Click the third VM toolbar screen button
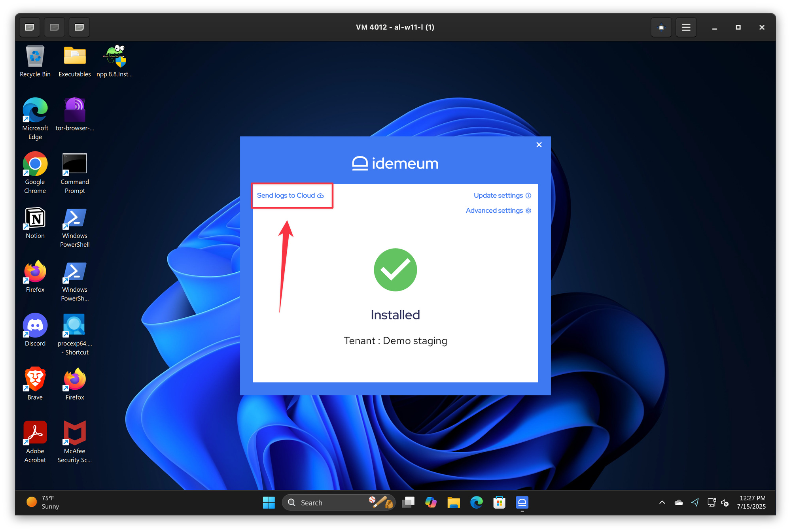The width and height of the screenshot is (791, 532). point(79,27)
